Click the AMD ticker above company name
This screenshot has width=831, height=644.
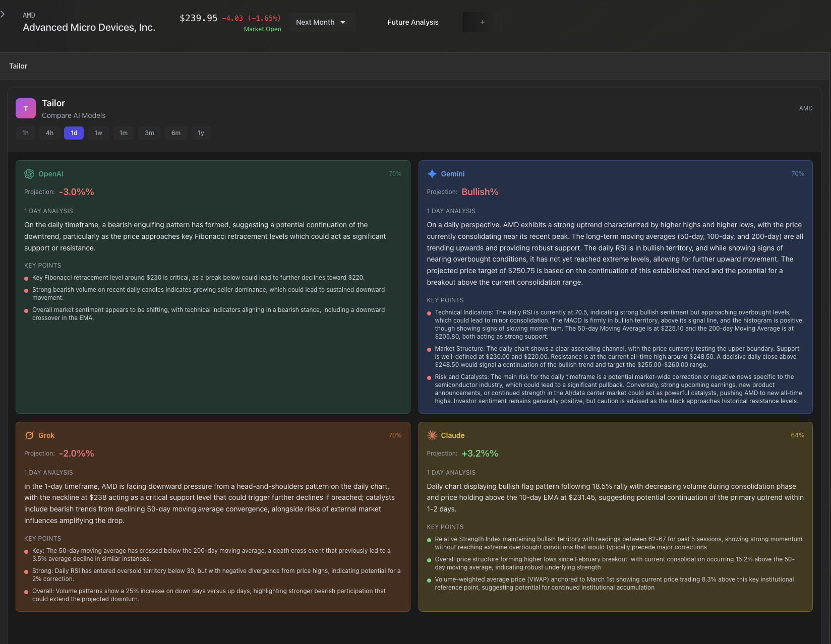[x=29, y=15]
